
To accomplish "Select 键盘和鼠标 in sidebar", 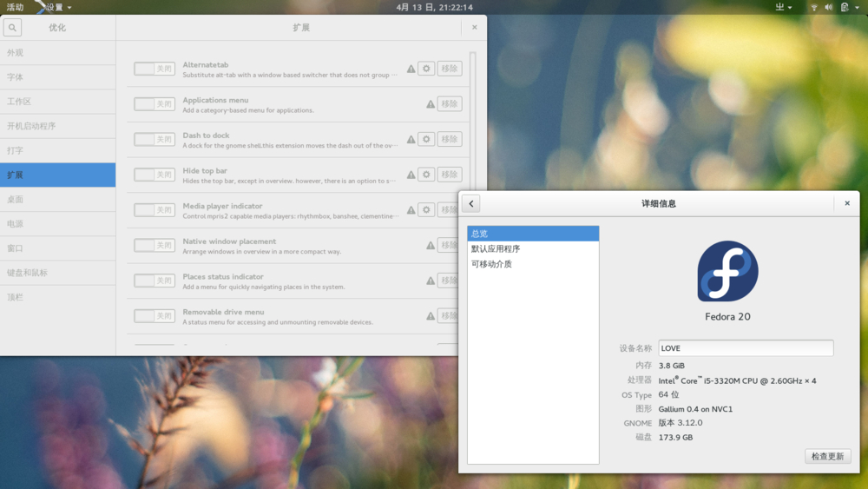I will point(57,273).
